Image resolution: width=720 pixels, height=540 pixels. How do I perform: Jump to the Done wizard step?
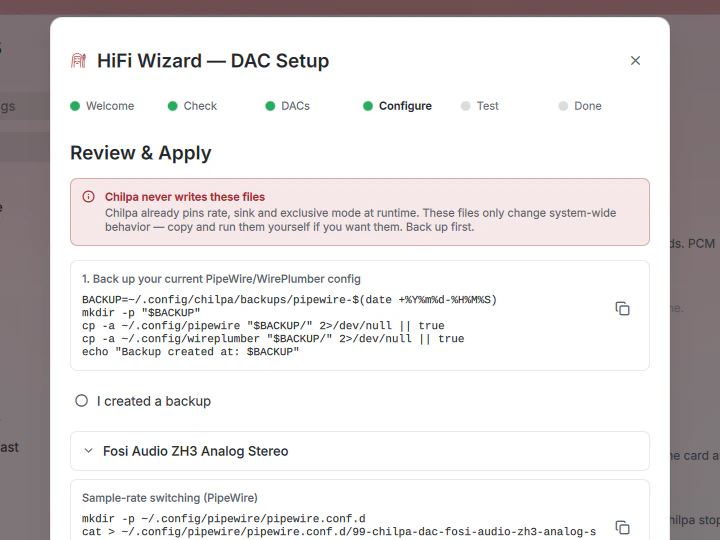pyautogui.click(x=588, y=106)
